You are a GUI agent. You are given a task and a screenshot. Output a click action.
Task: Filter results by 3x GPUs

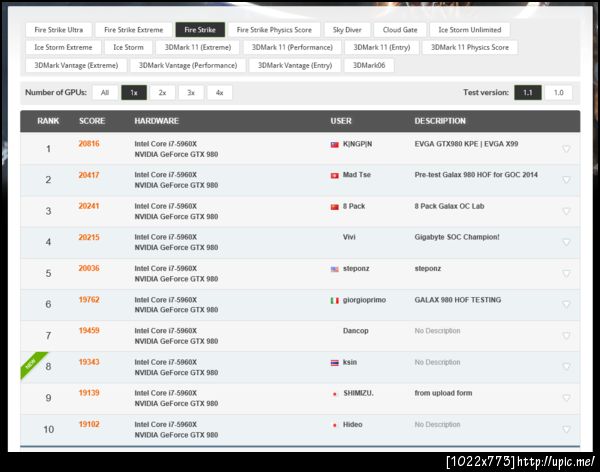pos(191,92)
